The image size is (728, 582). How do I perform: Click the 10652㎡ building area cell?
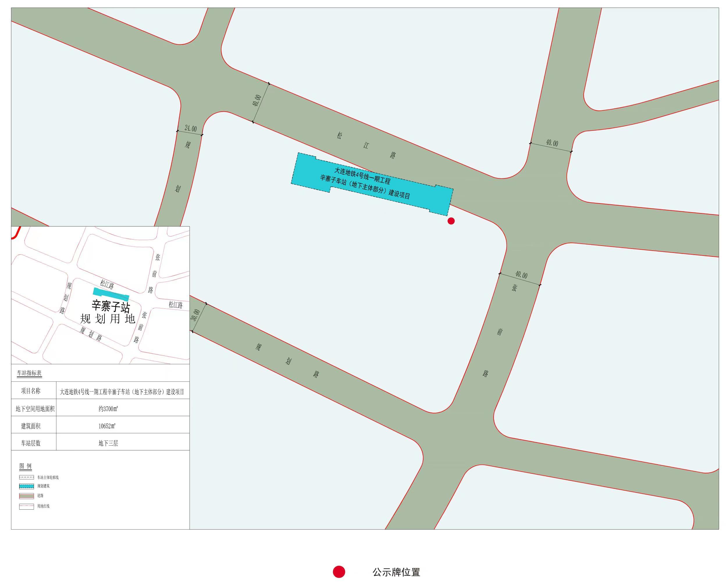click(107, 426)
